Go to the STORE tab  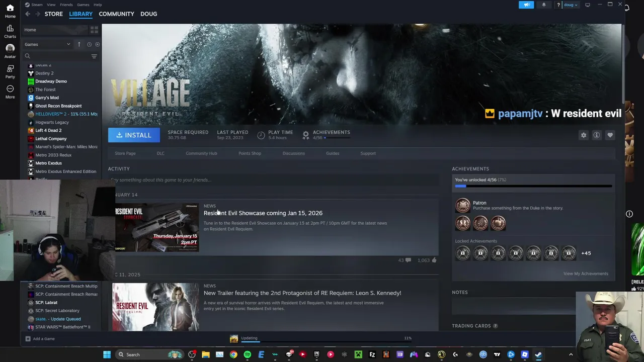tap(53, 14)
